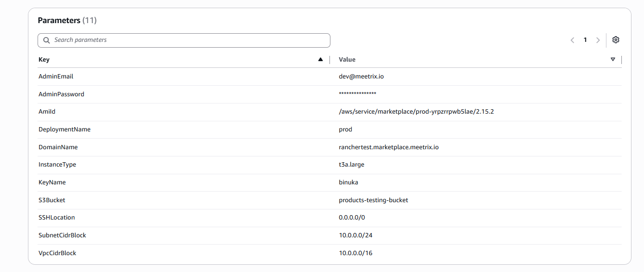Screen dimensions: 644x272
Task: Select the ranchertest.marketplace.meetrix.io value
Action: 389,147
